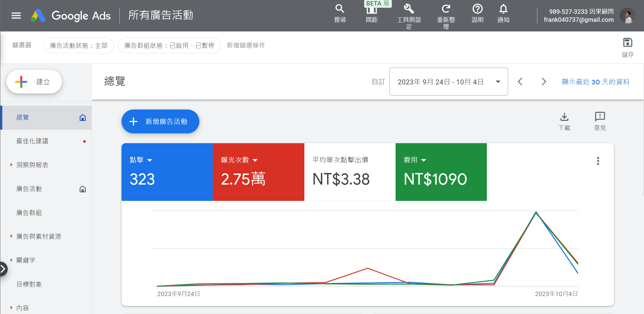This screenshot has width=644, height=314.
Task: Open 廣告群組 sidebar item
Action: 29,212
